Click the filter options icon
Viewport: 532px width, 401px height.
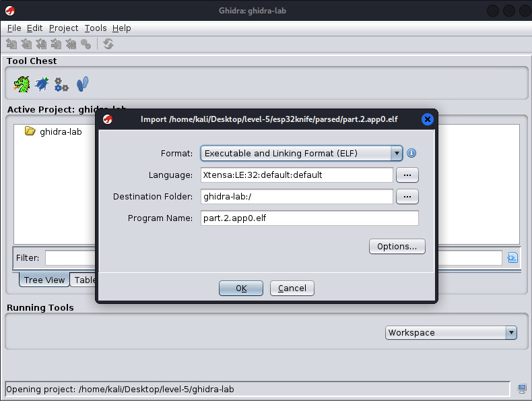512,257
